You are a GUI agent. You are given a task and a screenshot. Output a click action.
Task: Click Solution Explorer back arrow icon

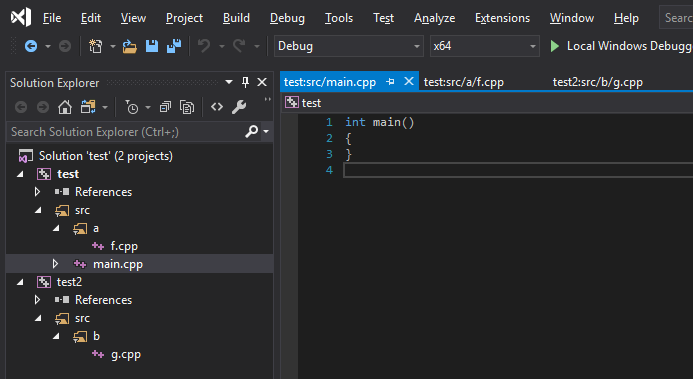(21, 107)
